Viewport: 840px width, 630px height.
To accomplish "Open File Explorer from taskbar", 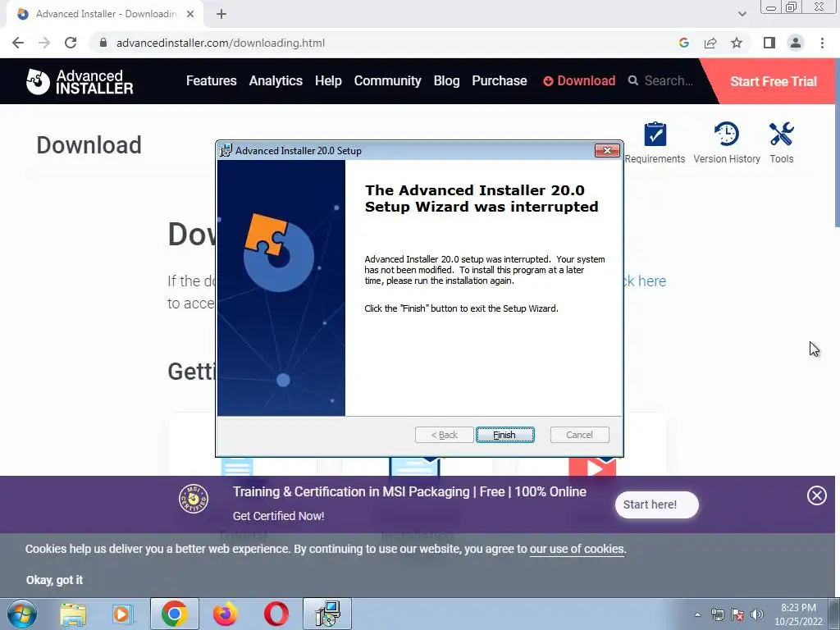I will (x=73, y=614).
